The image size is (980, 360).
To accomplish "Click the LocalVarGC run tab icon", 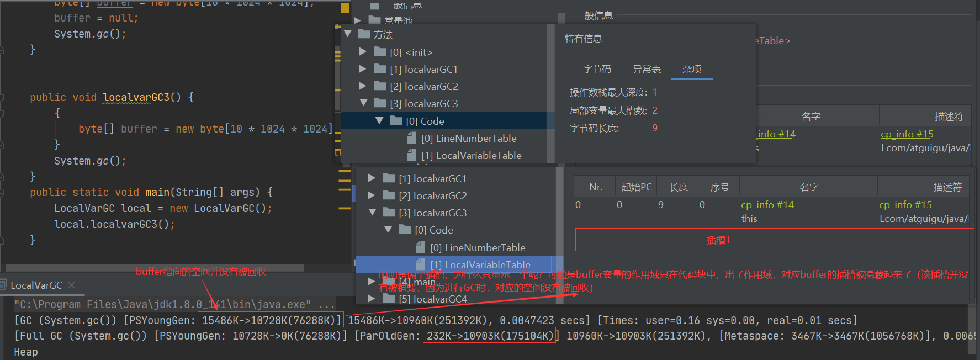I will 4,285.
